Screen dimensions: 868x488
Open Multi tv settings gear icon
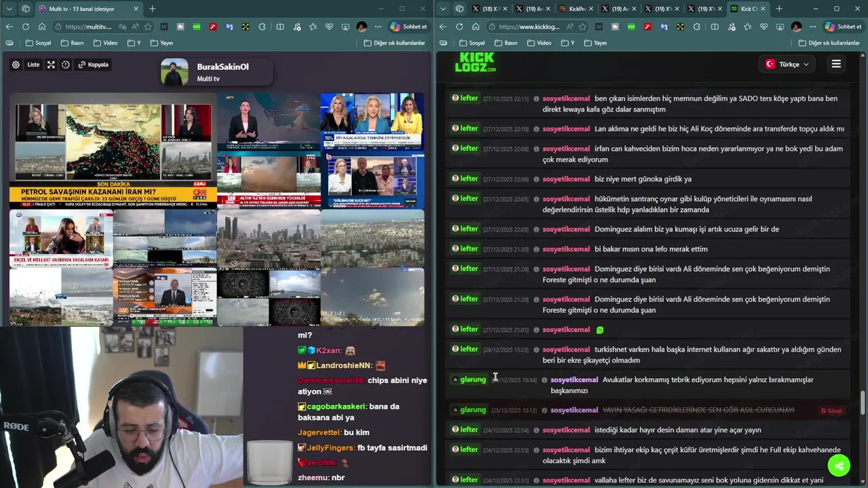point(16,64)
